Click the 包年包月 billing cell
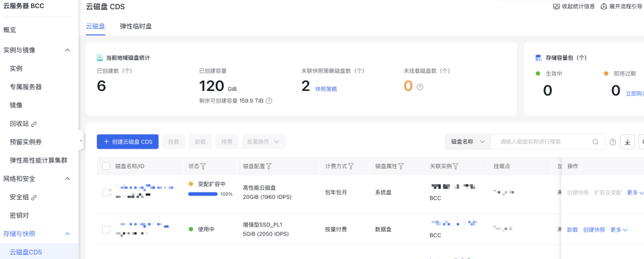 pos(336,192)
